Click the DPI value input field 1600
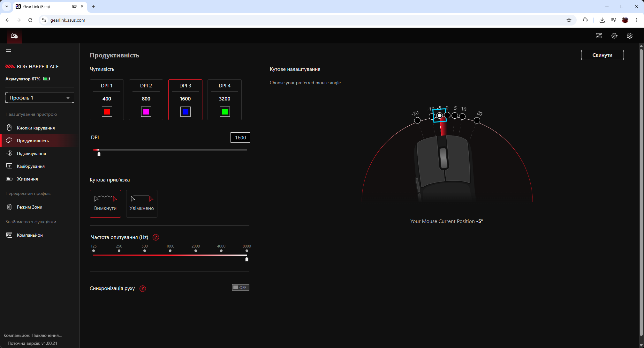Viewport: 644px width, 348px height. click(240, 137)
